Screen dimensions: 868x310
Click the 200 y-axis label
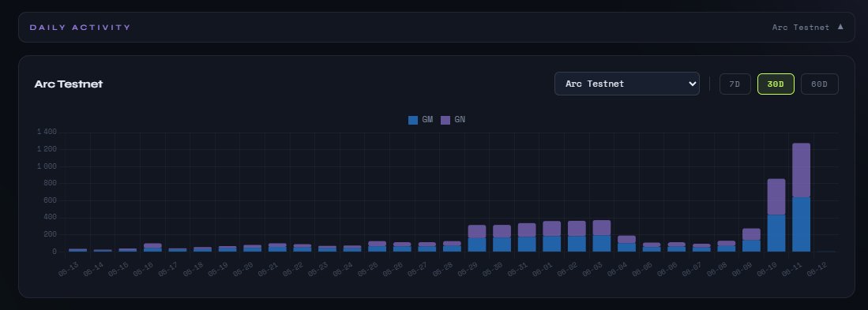point(51,234)
